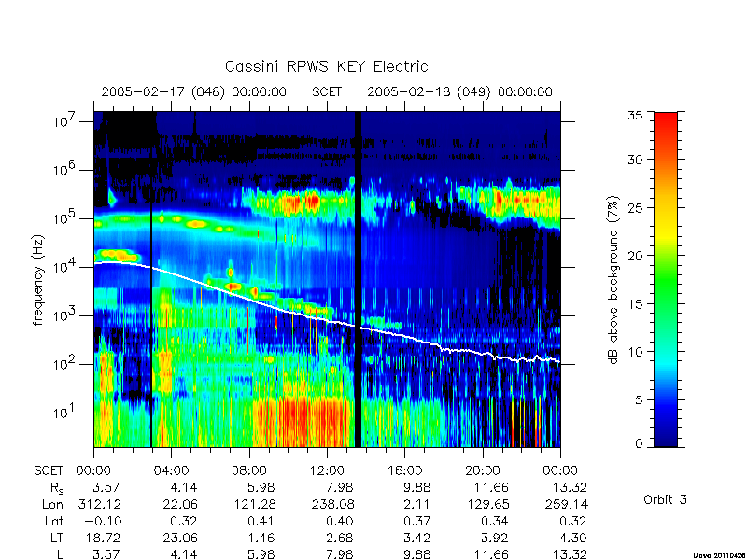Click the '10' color bar tick value
747x560 pixels.
point(635,352)
